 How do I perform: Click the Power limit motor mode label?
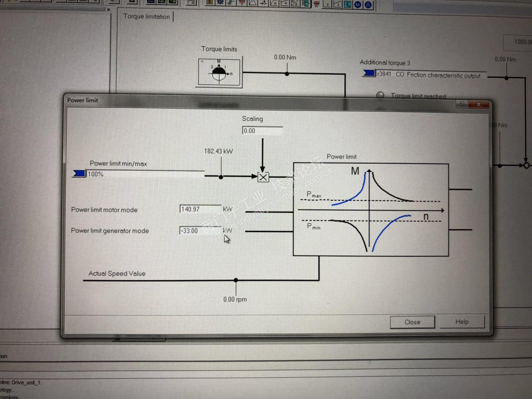point(104,210)
